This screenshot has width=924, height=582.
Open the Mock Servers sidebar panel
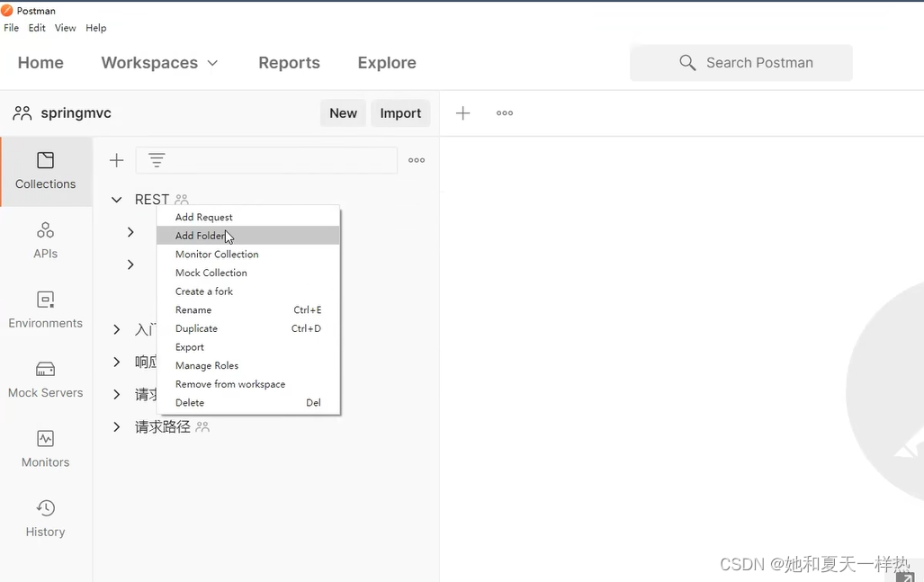(45, 380)
